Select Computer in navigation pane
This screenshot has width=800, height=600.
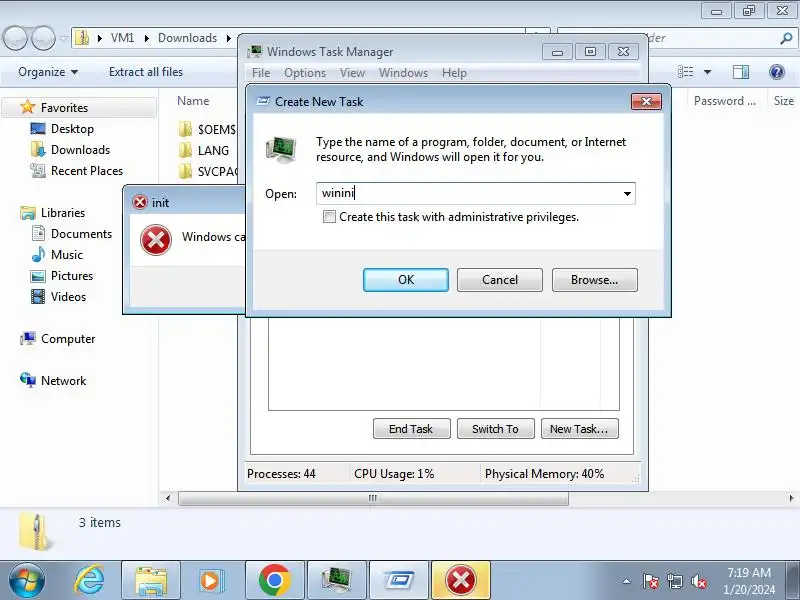pos(68,339)
